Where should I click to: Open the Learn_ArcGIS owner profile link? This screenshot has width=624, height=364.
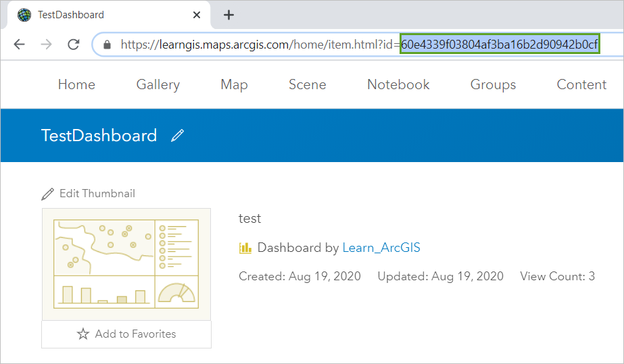click(x=381, y=248)
